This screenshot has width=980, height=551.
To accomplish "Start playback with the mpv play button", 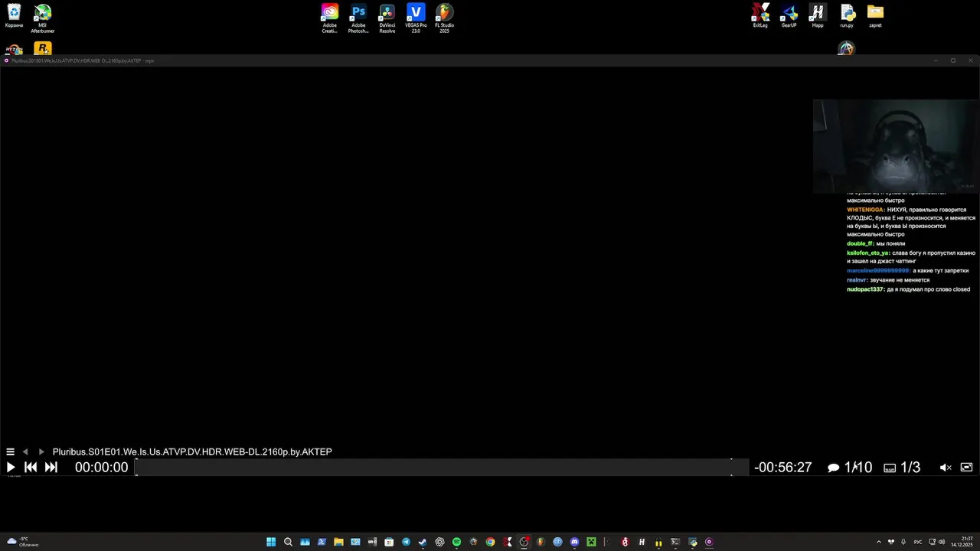I will pos(11,467).
